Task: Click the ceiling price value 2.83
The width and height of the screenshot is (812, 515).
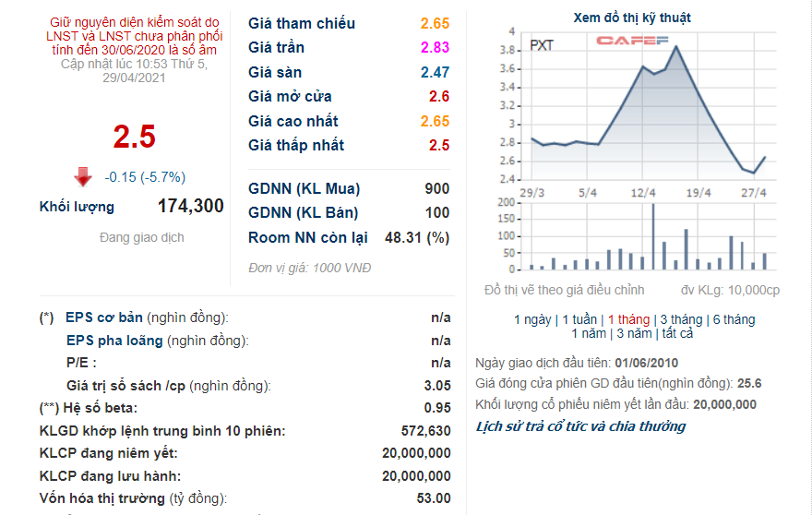Action: 435,48
